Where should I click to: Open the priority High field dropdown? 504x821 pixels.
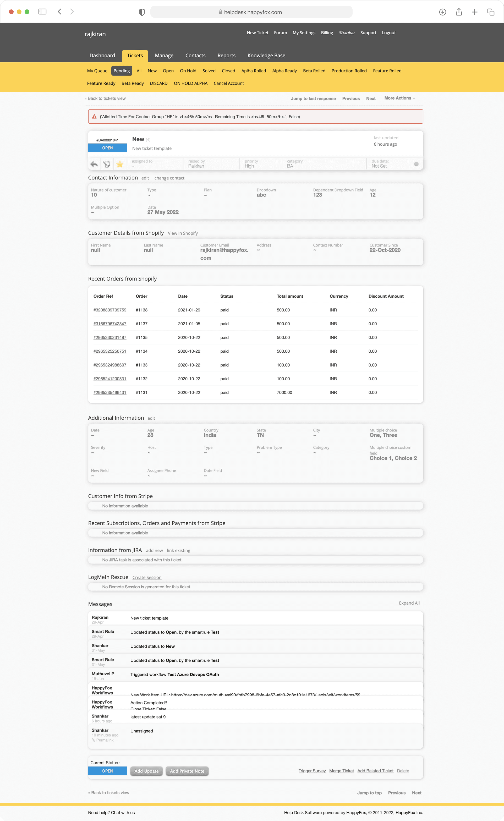coord(260,164)
